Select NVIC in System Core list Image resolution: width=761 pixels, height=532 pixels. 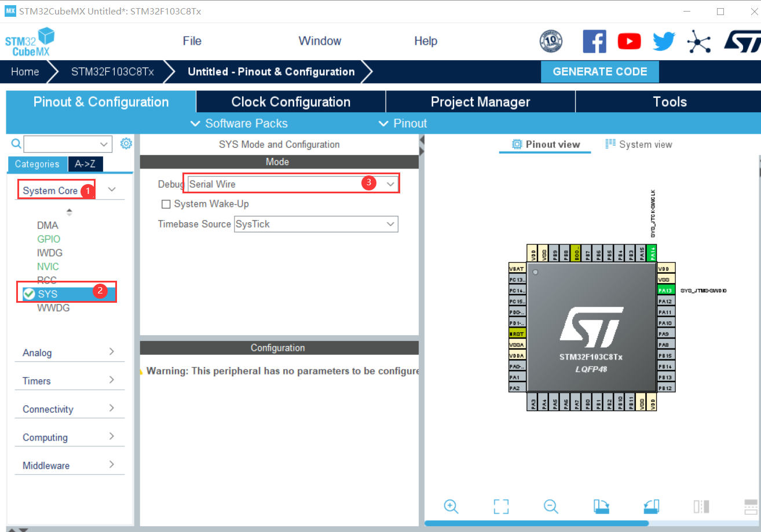pos(48,267)
